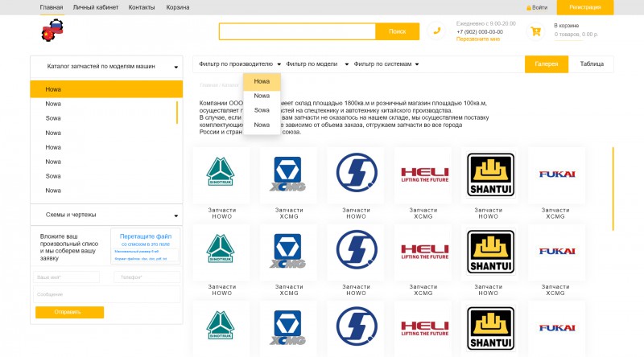Screen dimensions: 644x357
Task: Expand the Схемы и чертежи section
Action: pos(106,215)
